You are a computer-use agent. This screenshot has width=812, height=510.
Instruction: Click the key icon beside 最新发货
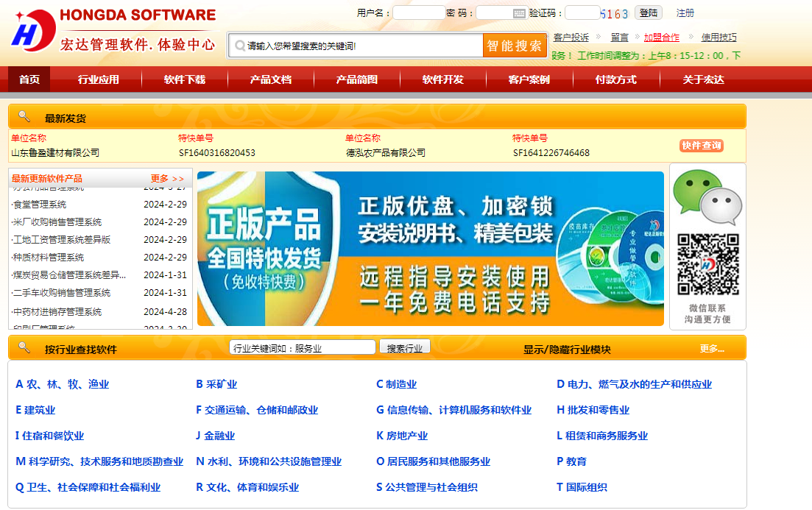pos(24,117)
